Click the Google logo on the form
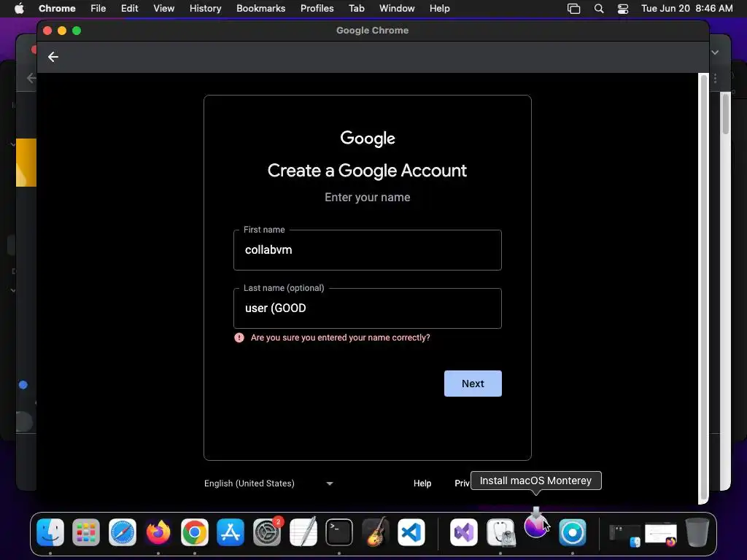This screenshot has height=560, width=747. (x=368, y=138)
